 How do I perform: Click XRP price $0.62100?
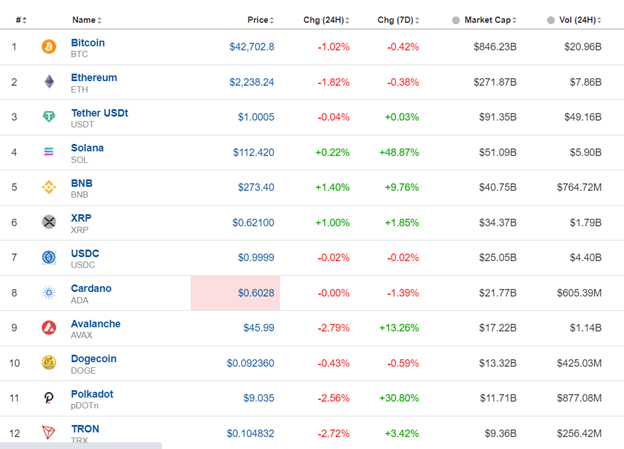click(253, 223)
